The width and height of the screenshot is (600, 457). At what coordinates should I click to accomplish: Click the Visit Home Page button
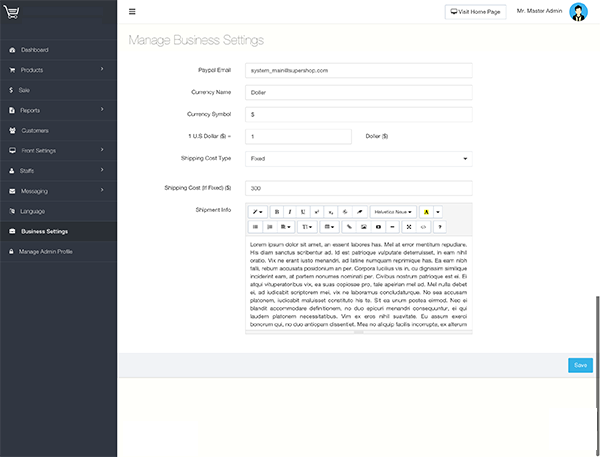(475, 12)
